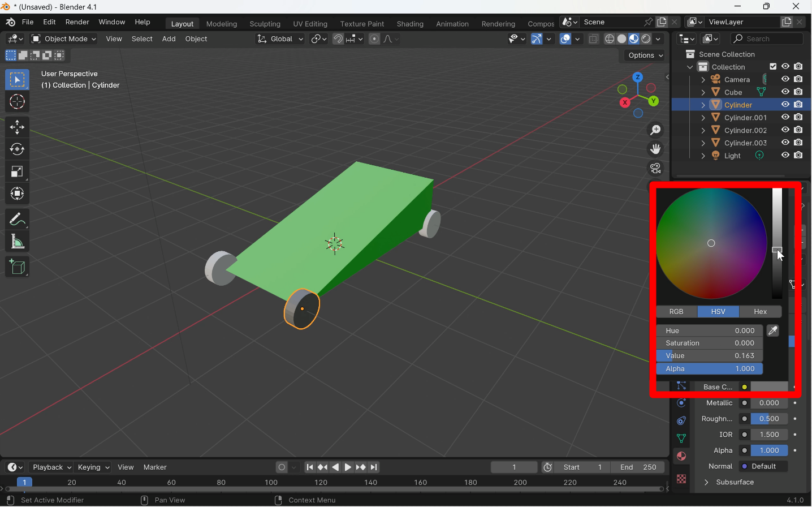The height and width of the screenshot is (507, 812).
Task: Switch to UV Editing workspace tab
Action: [x=310, y=24]
